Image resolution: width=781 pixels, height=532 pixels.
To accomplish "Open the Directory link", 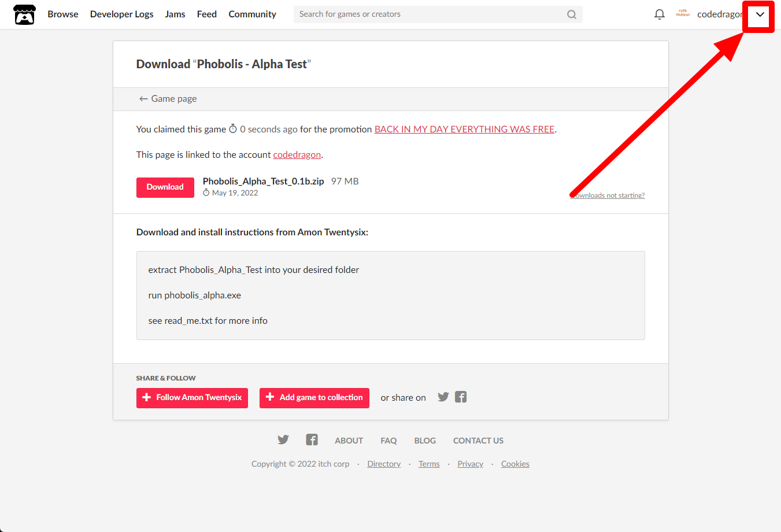I will (384, 464).
